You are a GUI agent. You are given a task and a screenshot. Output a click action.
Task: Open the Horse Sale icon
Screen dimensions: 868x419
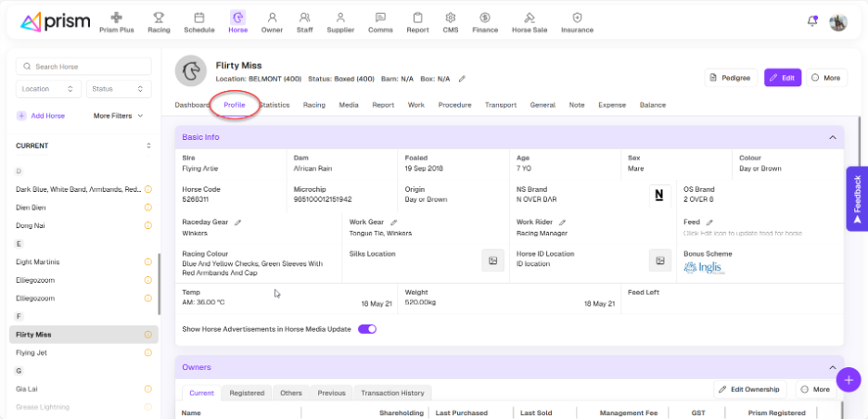point(530,18)
